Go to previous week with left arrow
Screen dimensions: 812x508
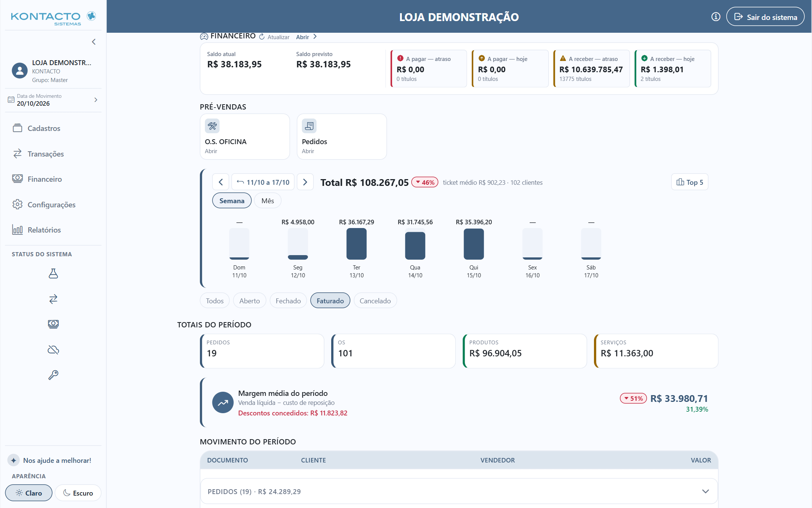221,182
